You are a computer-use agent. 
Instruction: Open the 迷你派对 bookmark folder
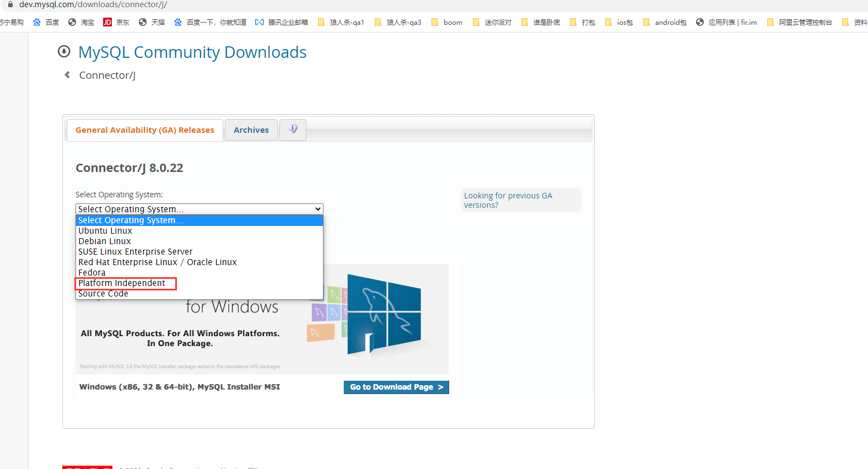492,22
